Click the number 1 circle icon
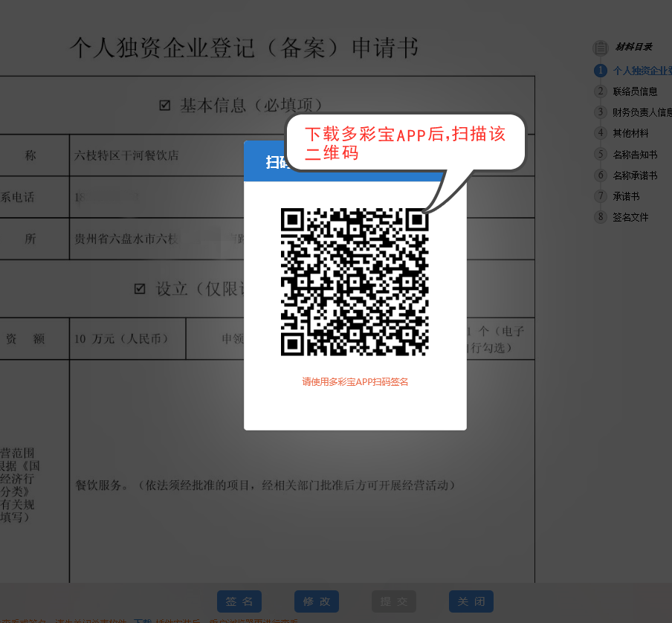672x623 pixels. click(601, 71)
